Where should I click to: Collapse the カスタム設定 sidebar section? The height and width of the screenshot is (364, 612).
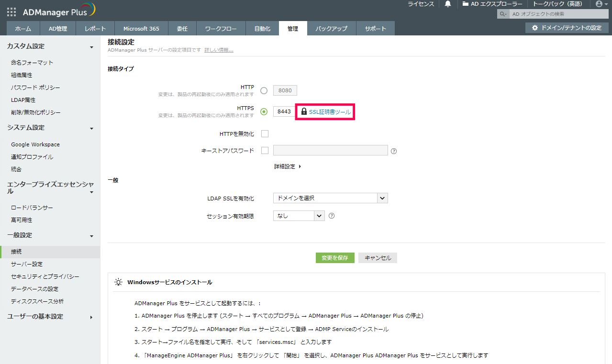[x=92, y=47]
